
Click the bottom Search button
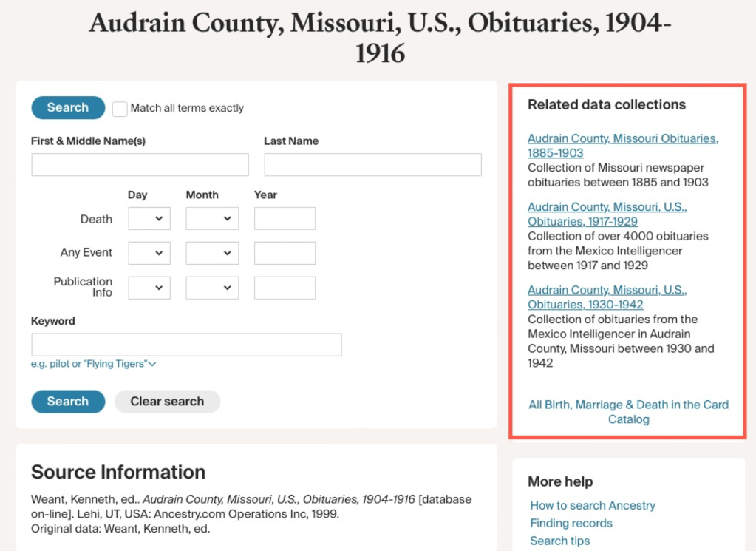tap(68, 402)
